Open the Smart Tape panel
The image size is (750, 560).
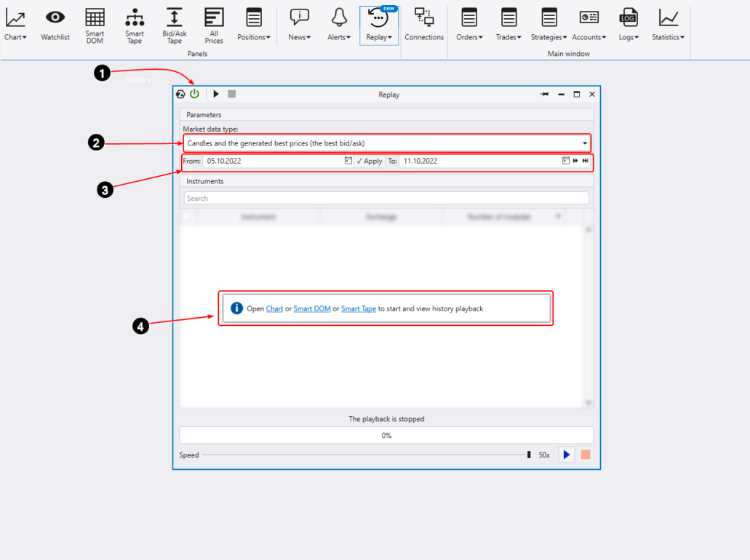135,24
